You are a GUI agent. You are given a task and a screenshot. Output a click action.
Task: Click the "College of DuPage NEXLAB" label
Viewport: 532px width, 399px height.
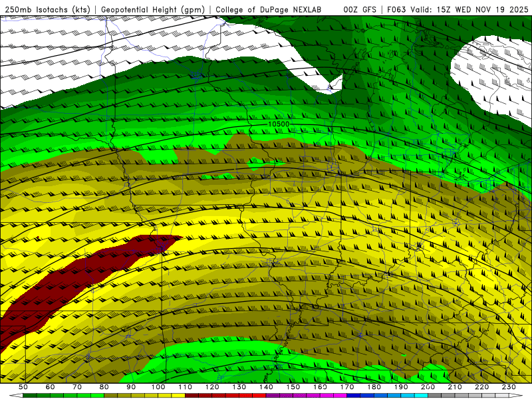269,10
